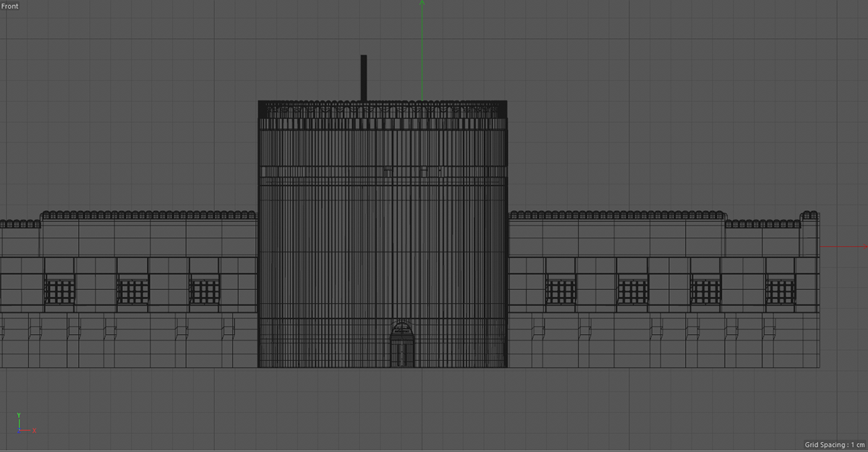Select the third barred window on the right wing
The height and width of the screenshot is (452, 868).
[x=705, y=291]
